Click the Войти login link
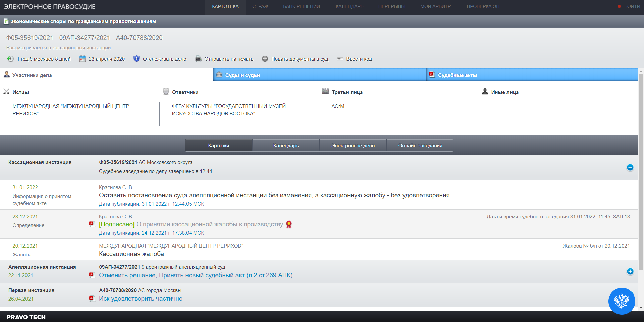This screenshot has height=322, width=644. pyautogui.click(x=632, y=6)
